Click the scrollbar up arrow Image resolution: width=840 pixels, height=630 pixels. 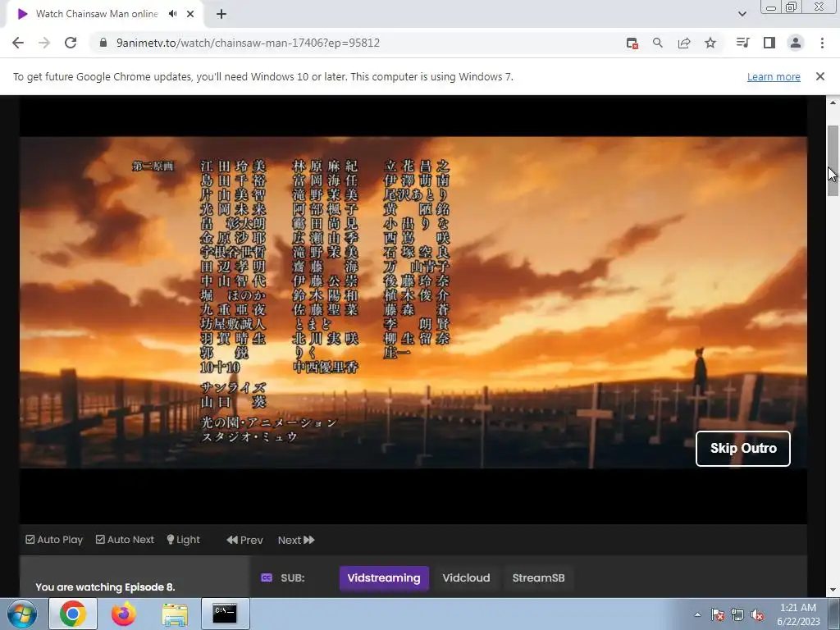pos(833,103)
